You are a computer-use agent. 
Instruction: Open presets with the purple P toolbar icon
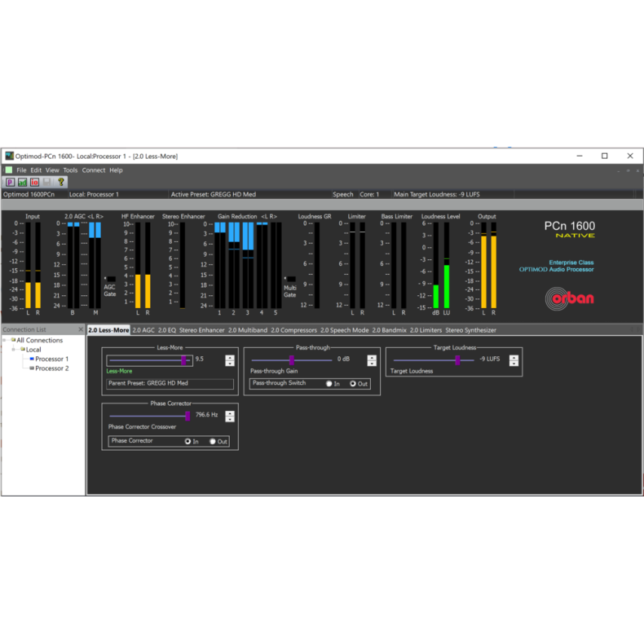[11, 182]
